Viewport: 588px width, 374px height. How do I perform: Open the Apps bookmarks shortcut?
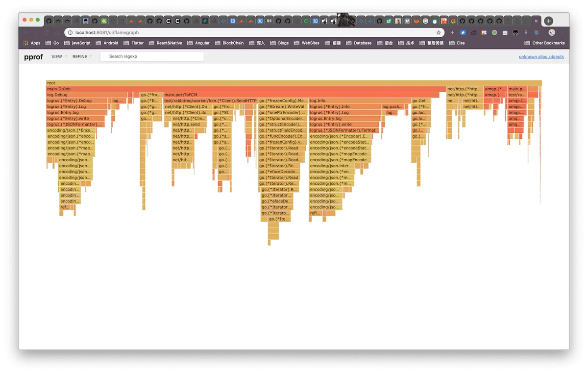32,43
